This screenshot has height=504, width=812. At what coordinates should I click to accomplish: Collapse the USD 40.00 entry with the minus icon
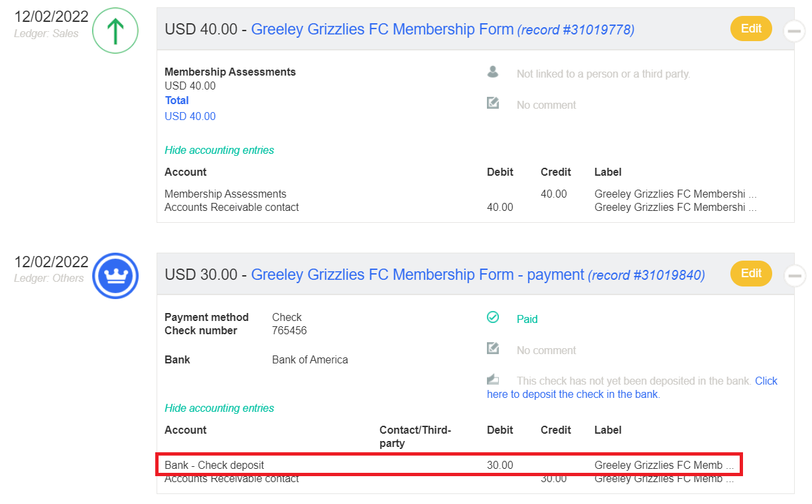tap(794, 31)
